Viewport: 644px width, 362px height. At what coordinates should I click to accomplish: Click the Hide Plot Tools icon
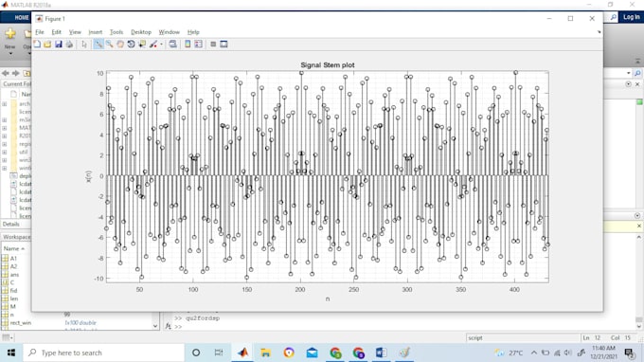pos(213,44)
